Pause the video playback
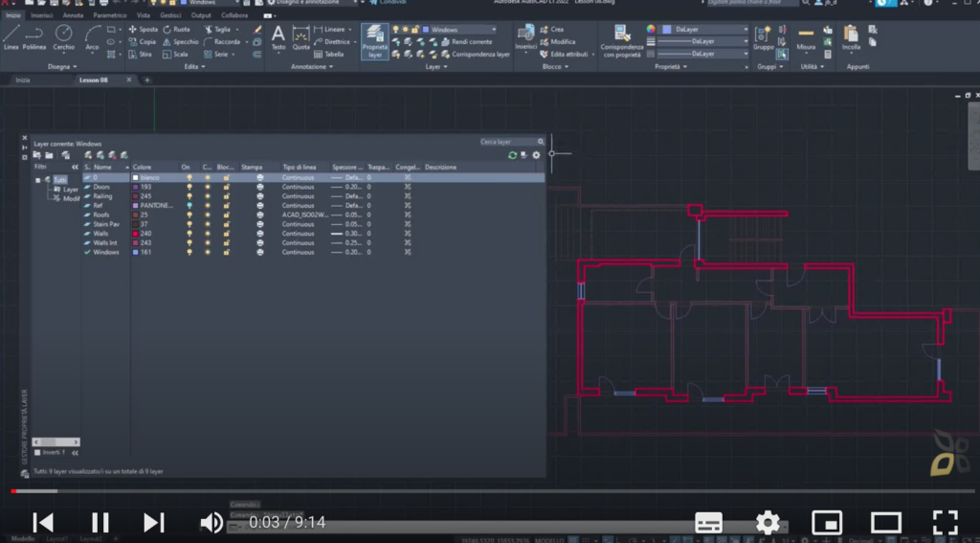The height and width of the screenshot is (543, 980). pos(100,522)
